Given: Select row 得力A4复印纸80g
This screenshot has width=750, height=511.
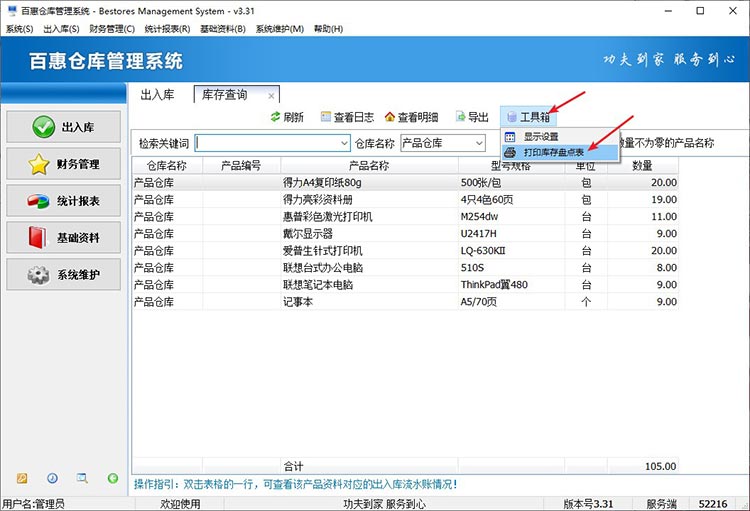Looking at the screenshot, I should pos(405,182).
